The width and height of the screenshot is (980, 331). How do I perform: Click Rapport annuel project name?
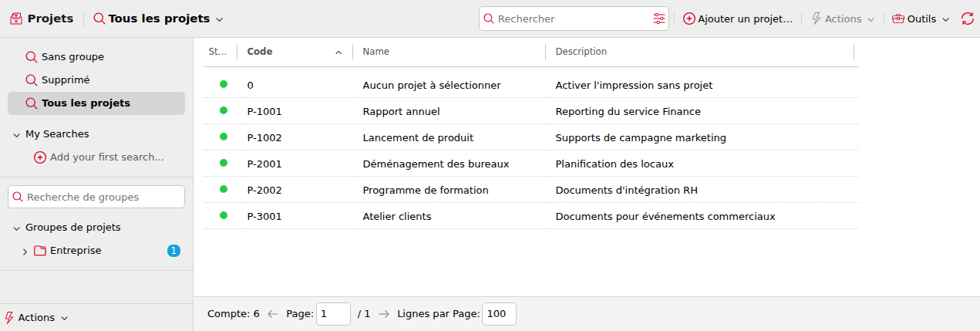click(x=401, y=111)
